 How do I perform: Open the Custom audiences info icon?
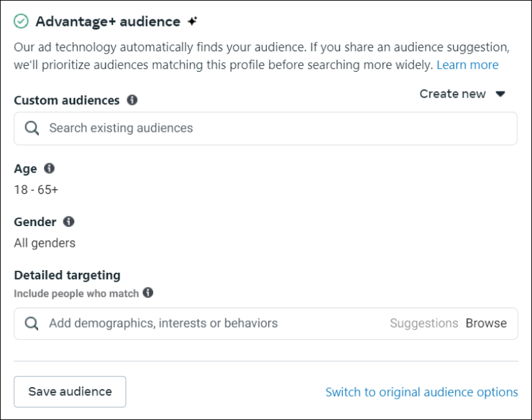[132, 100]
